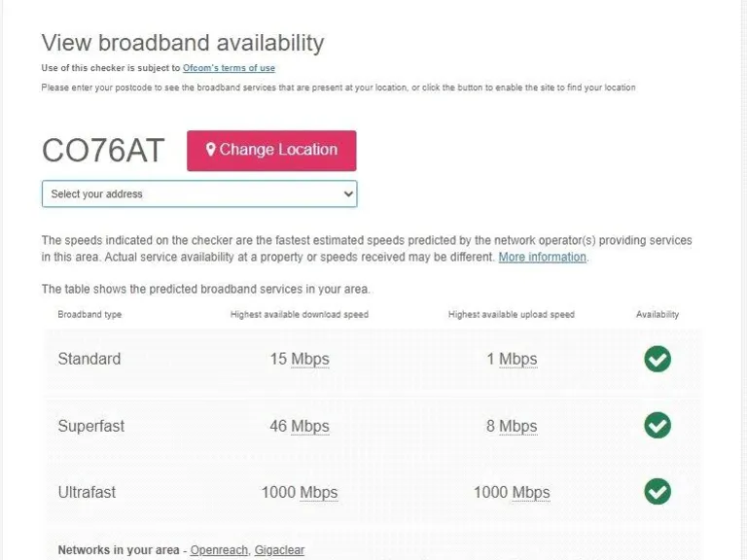Click Mbps unit beside 46 download speed
Screen dimensions: 747x560
pos(310,426)
